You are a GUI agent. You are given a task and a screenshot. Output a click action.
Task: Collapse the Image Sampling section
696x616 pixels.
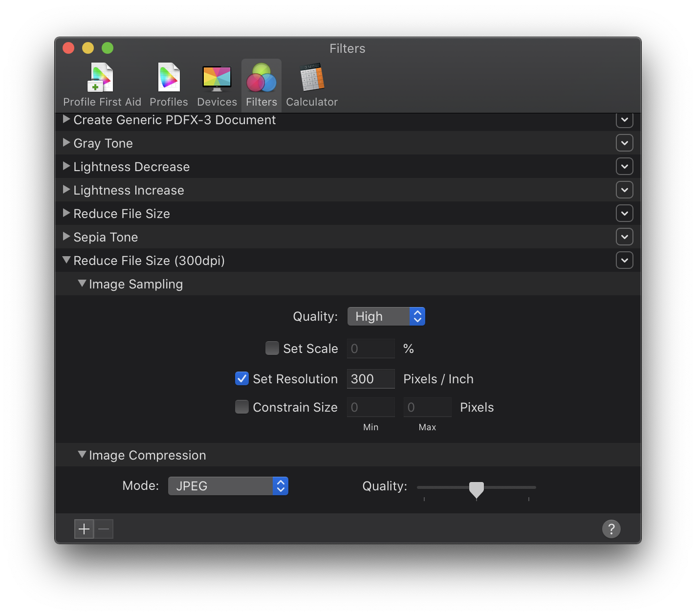click(x=83, y=284)
